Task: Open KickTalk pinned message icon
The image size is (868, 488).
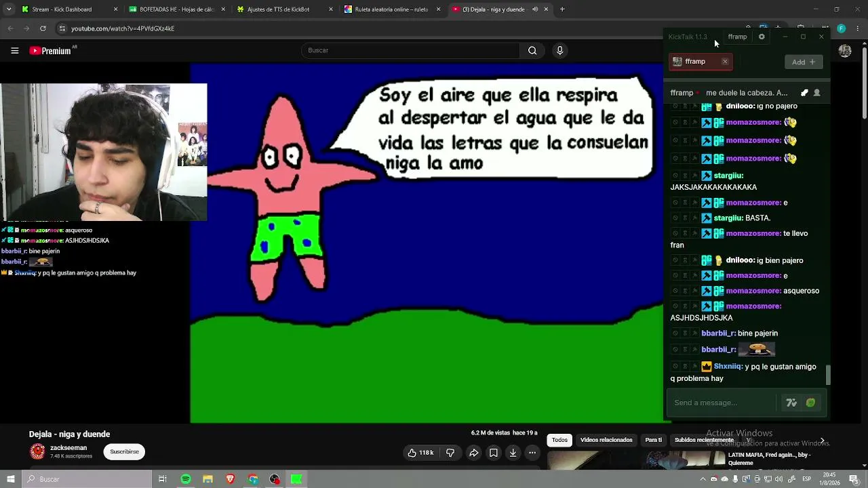Action: [804, 93]
